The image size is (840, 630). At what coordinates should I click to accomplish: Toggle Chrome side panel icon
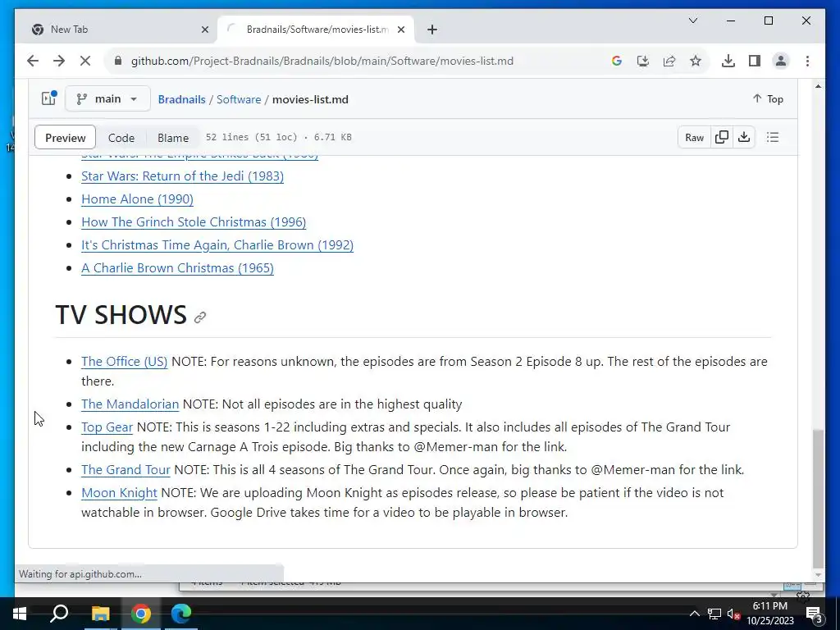pyautogui.click(x=755, y=61)
